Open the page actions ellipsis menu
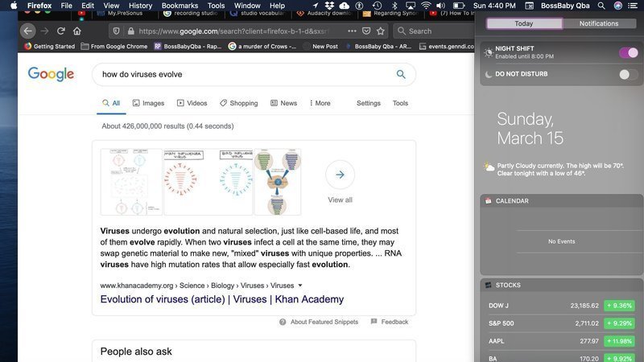 351,31
